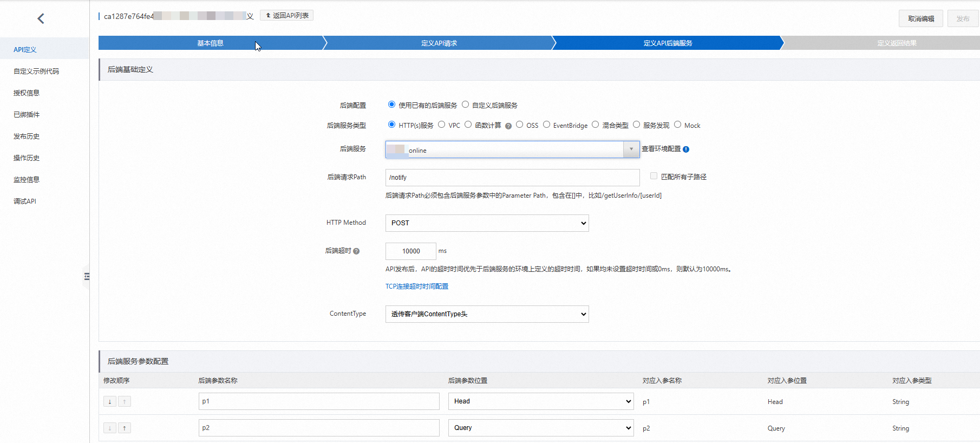Select EventBridge backend type

(546, 125)
